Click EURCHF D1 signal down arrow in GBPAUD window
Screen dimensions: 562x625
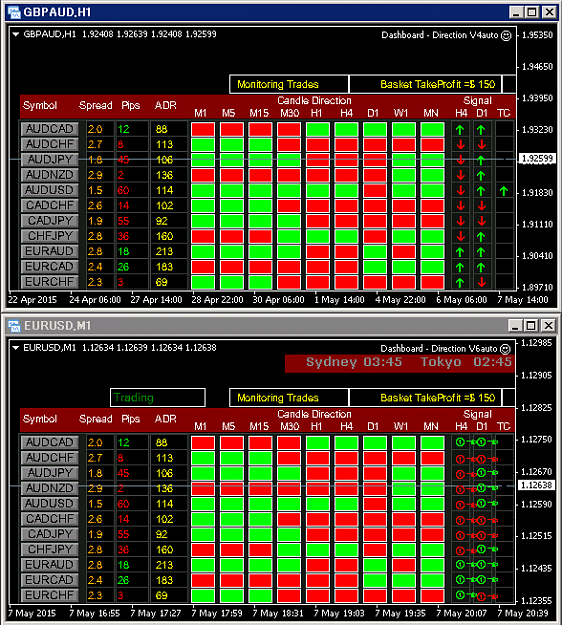pos(481,282)
